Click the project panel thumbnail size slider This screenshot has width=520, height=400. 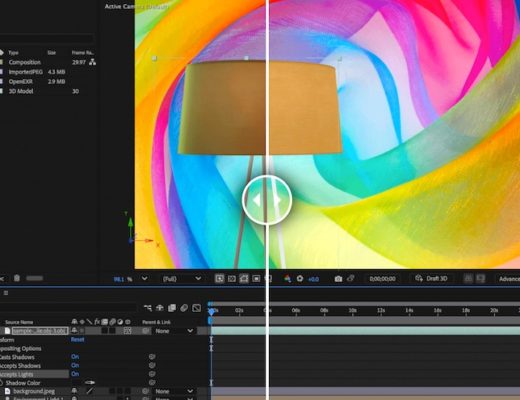[34, 278]
